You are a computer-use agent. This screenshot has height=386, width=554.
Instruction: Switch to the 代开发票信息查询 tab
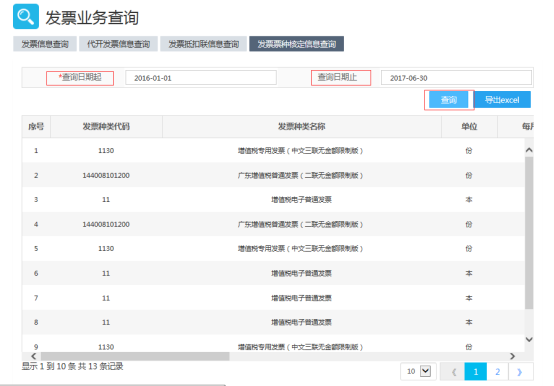click(118, 44)
